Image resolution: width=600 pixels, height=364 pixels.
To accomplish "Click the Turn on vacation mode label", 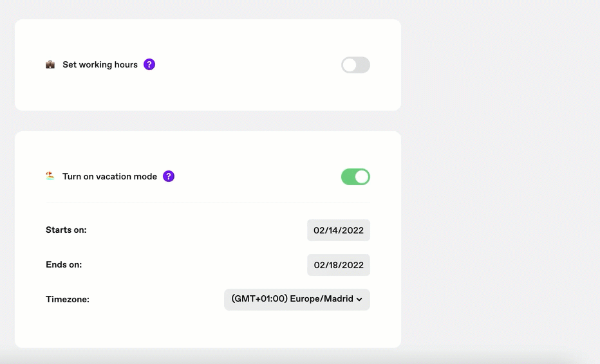I will (x=110, y=177).
